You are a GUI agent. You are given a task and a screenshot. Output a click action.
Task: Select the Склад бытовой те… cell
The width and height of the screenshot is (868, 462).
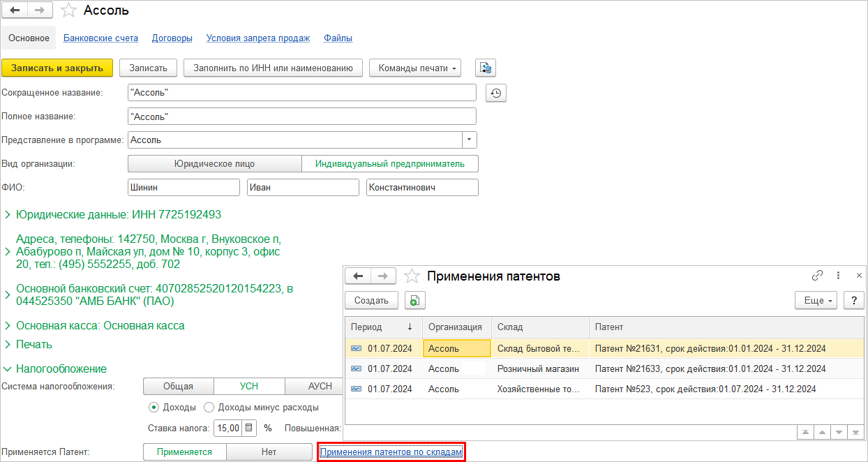click(x=541, y=348)
